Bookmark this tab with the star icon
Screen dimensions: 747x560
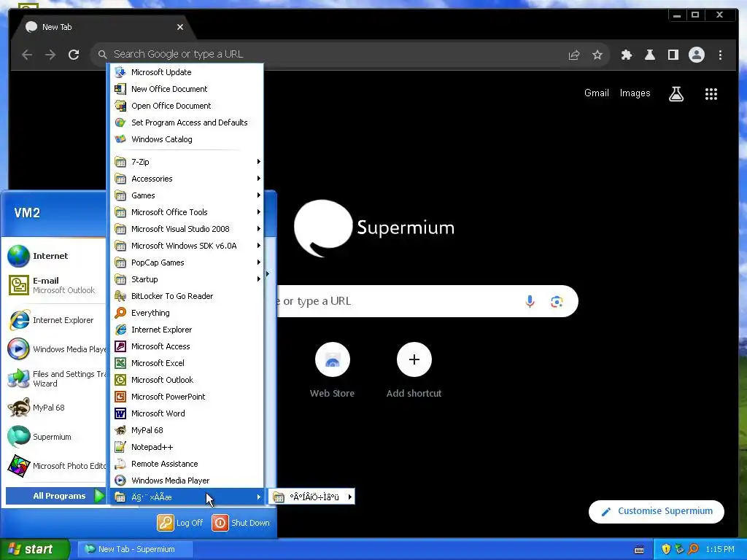coord(597,55)
